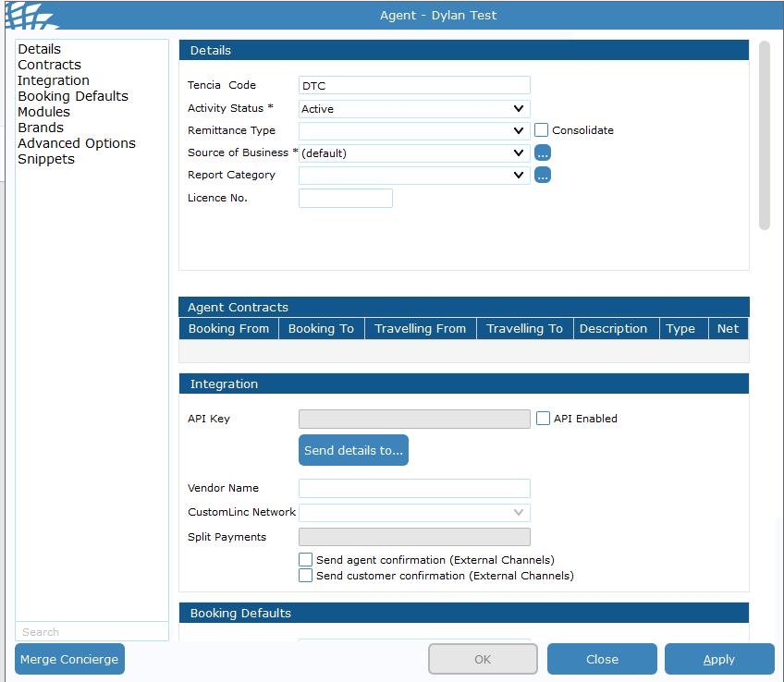The width and height of the screenshot is (784, 682).
Task: Check Send agent confirmation (External Channels)
Action: point(306,560)
